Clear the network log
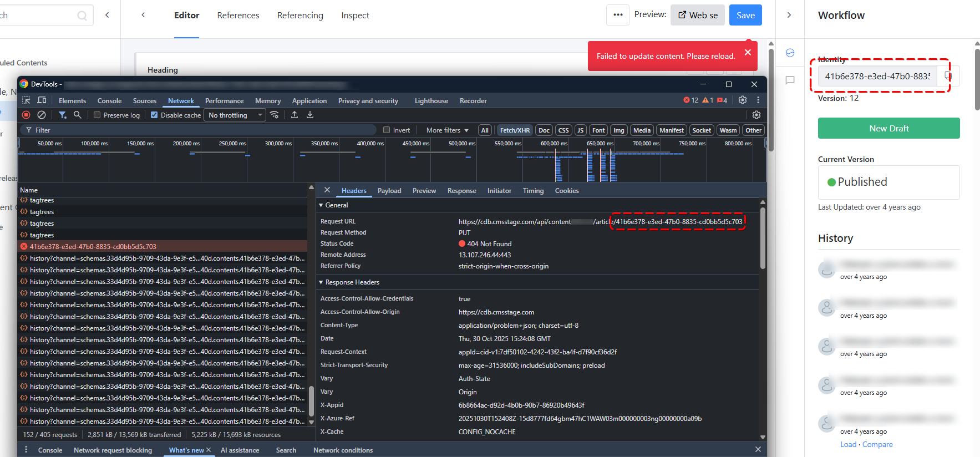This screenshot has height=457, width=980. pos(42,115)
